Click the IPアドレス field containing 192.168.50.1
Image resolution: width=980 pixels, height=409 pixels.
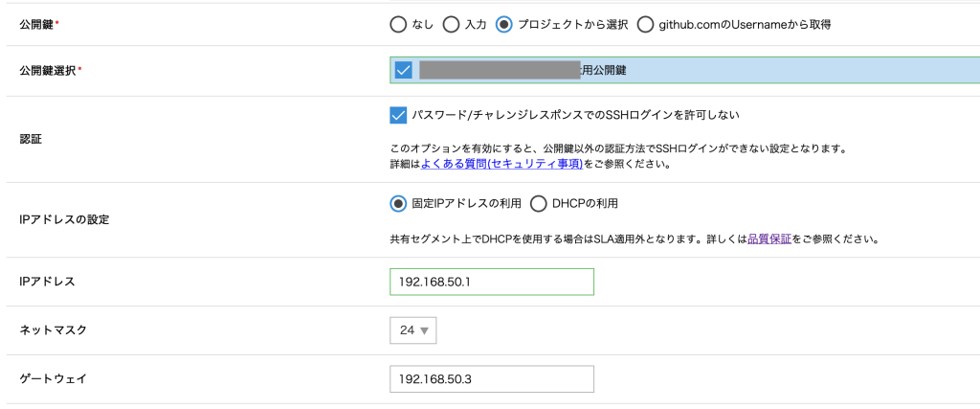[x=492, y=282]
